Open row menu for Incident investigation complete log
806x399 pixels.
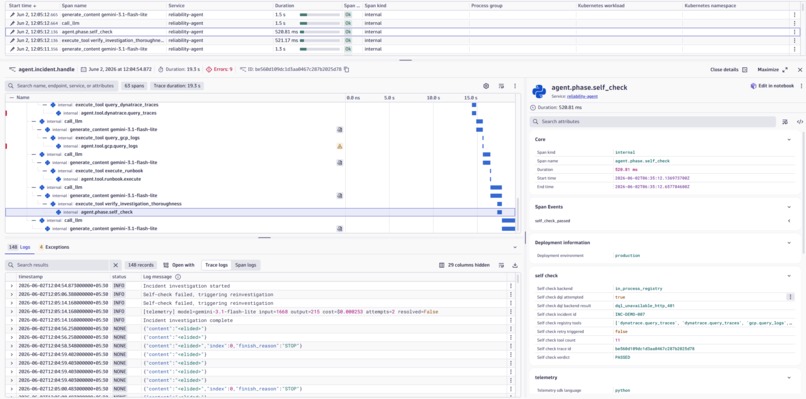pos(510,320)
